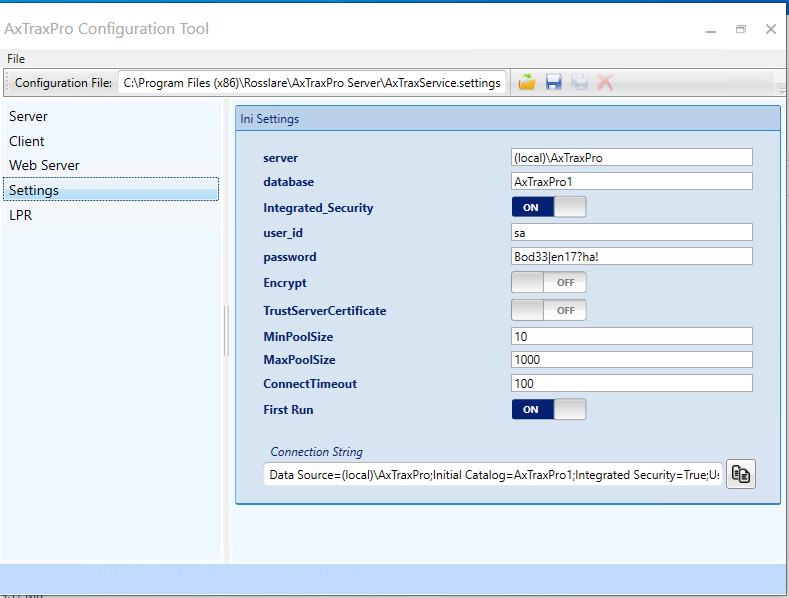Click into the password field
789x598 pixels.
632,257
